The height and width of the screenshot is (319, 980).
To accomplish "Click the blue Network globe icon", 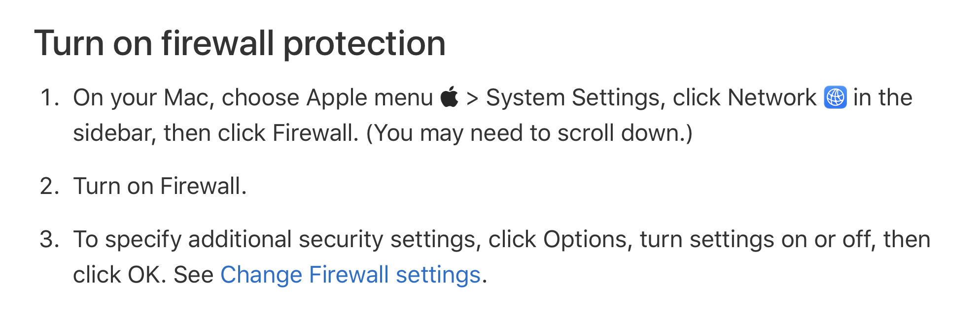I will 835,97.
